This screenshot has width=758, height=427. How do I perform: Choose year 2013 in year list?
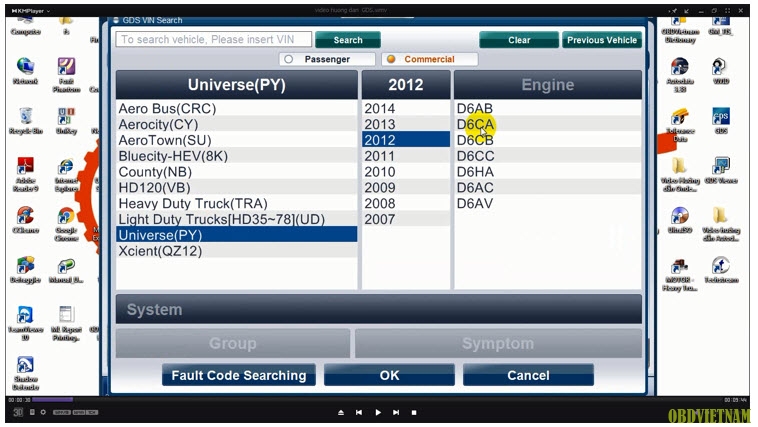(x=406, y=124)
